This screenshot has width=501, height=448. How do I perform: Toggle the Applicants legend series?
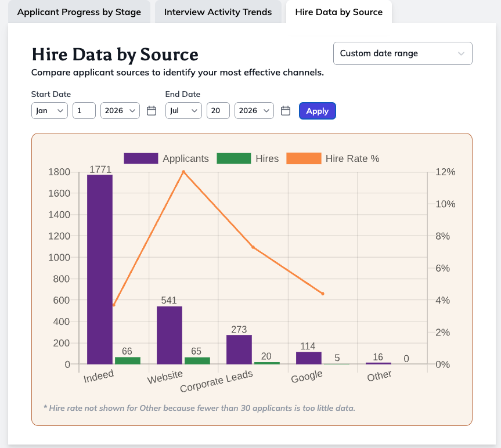(x=166, y=158)
